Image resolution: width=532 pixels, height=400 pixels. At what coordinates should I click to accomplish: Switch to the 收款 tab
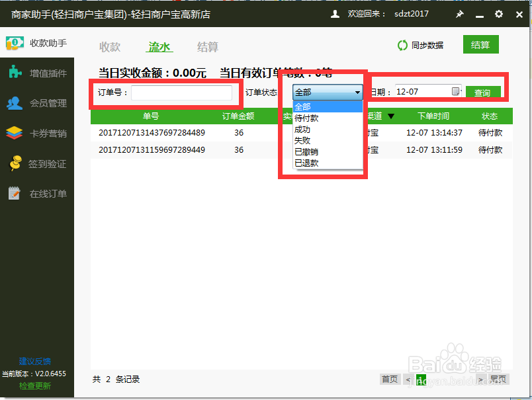pos(109,46)
